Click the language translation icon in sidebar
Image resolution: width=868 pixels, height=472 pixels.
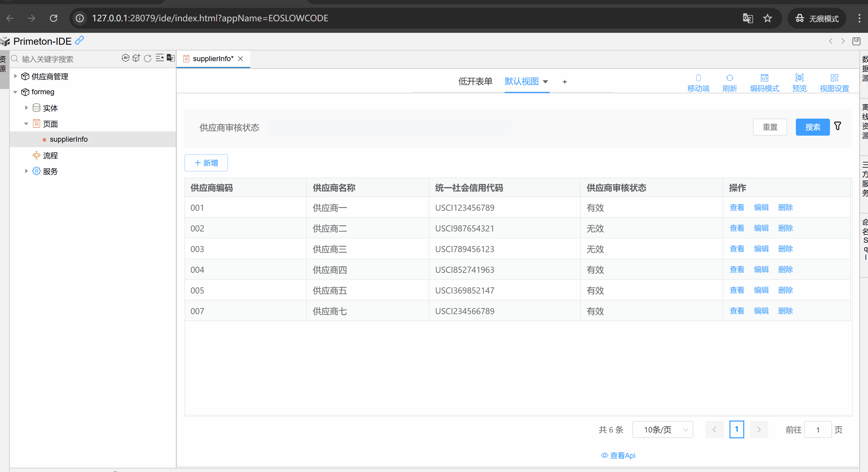(170, 58)
